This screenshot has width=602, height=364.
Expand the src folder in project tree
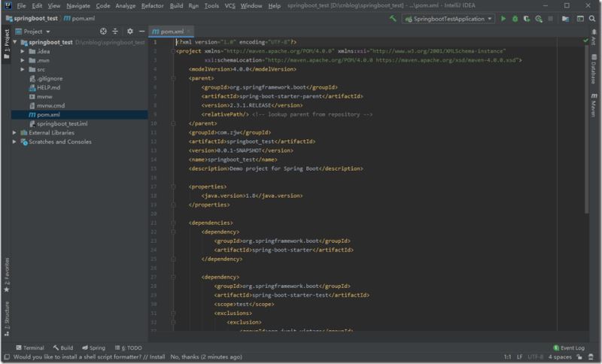tap(23, 69)
